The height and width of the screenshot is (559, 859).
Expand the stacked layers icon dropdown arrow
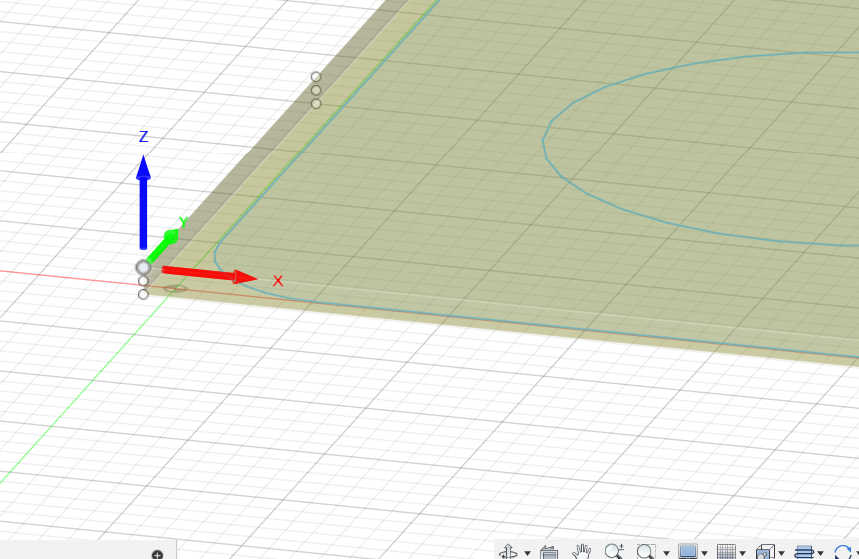[x=820, y=553]
